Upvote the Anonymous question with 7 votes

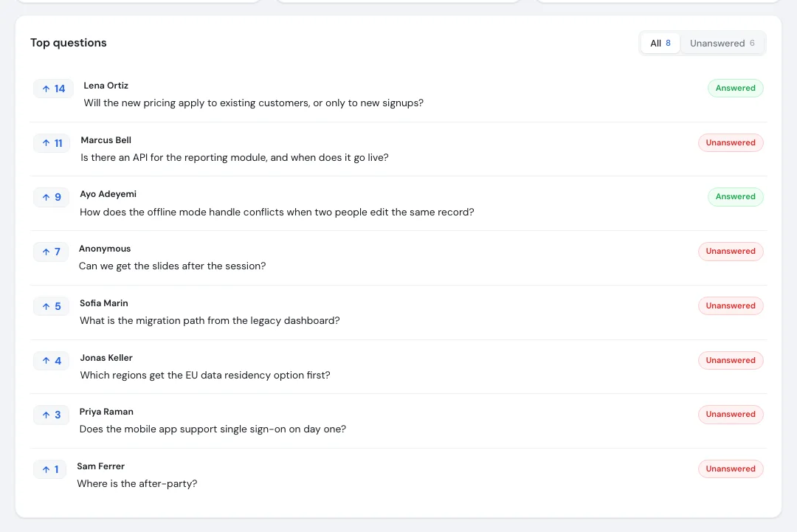51,252
